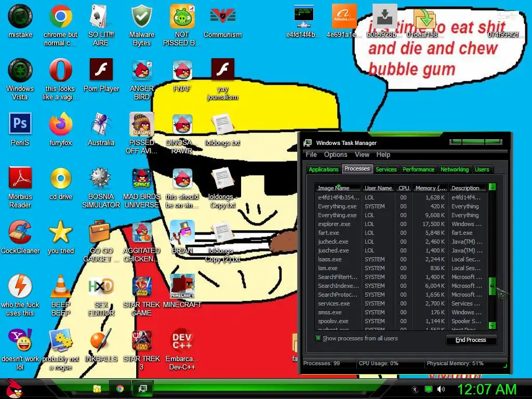
Task: Open the 'mistake' desktop icon
Action: (x=20, y=21)
